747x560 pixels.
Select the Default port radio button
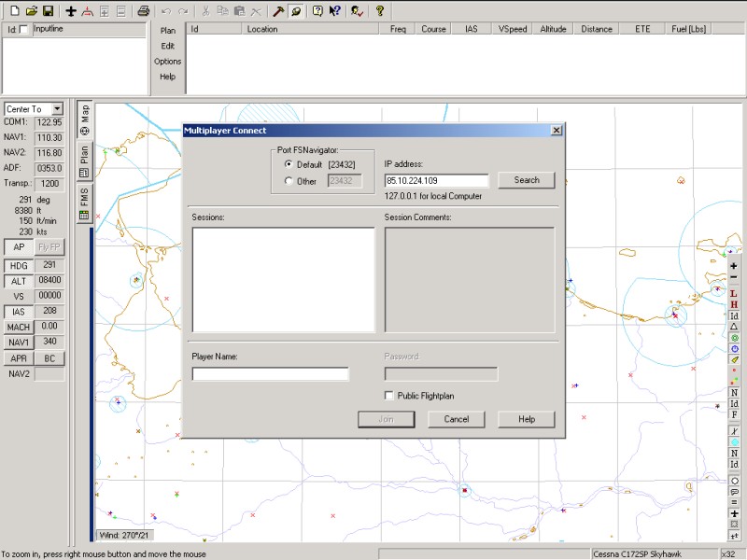tap(289, 164)
